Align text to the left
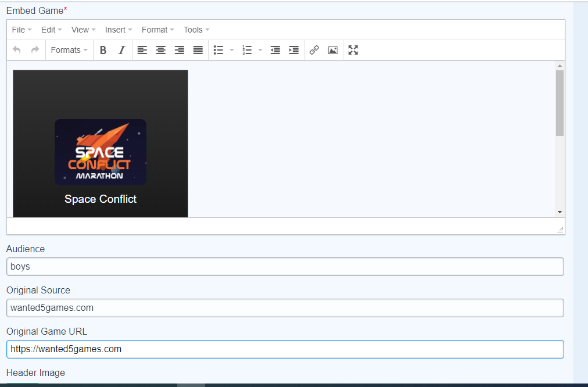The image size is (588, 387). point(142,50)
